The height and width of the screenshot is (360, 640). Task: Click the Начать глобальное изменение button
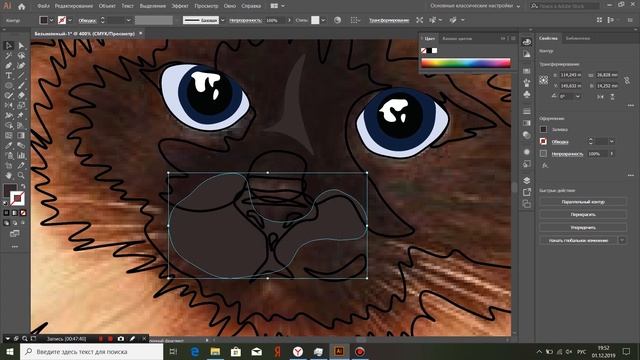point(578,240)
